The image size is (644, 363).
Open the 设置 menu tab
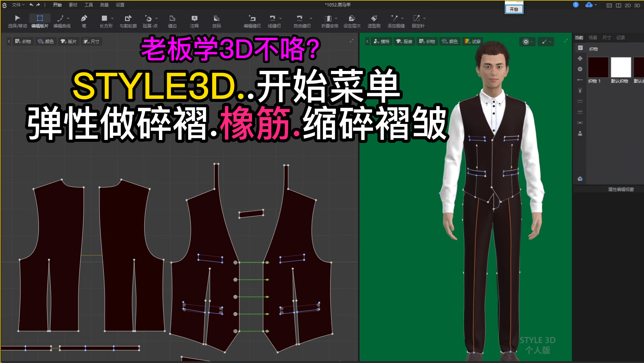pos(120,5)
